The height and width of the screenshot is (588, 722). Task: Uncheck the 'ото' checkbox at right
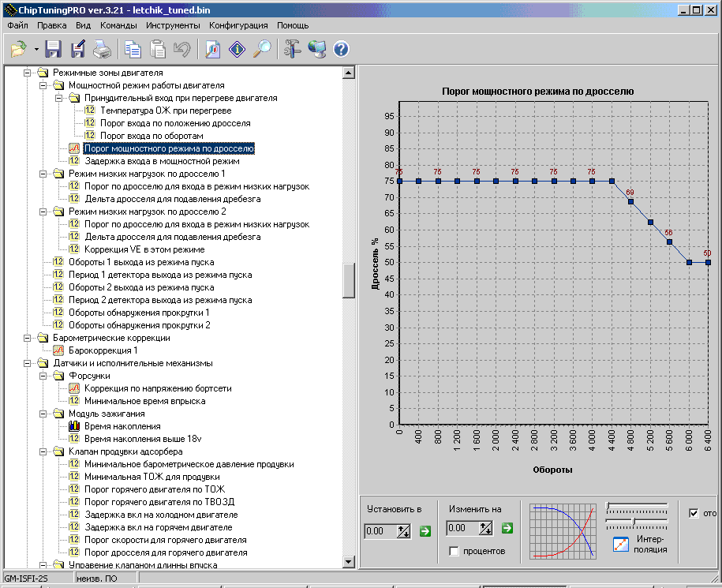coord(694,514)
